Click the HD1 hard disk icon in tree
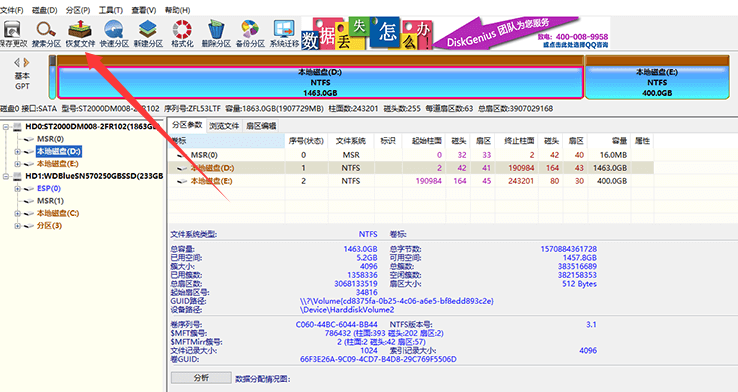Viewport: 738px width, 392px height. (18, 176)
